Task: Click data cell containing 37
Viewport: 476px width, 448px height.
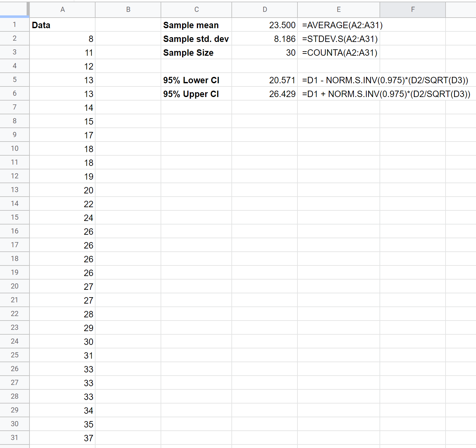Action: (63, 438)
